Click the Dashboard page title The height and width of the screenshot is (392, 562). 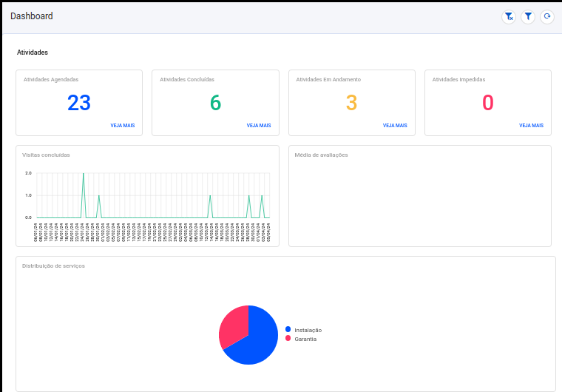point(32,16)
